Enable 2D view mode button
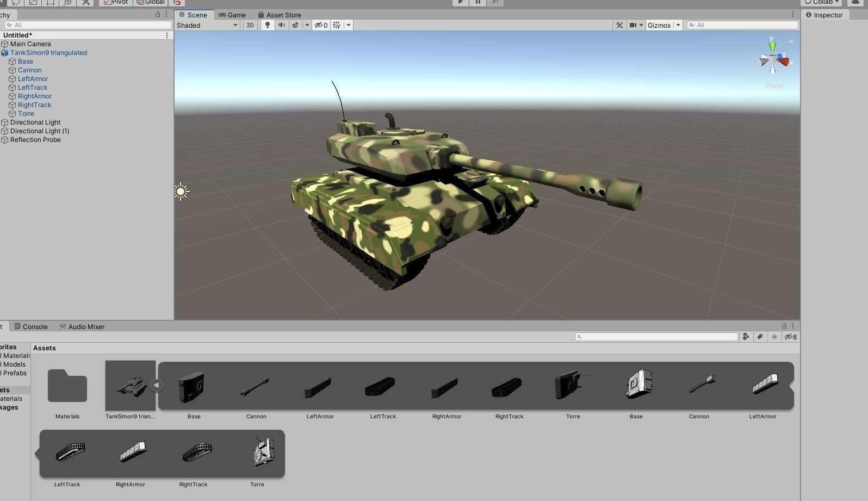 tap(250, 25)
